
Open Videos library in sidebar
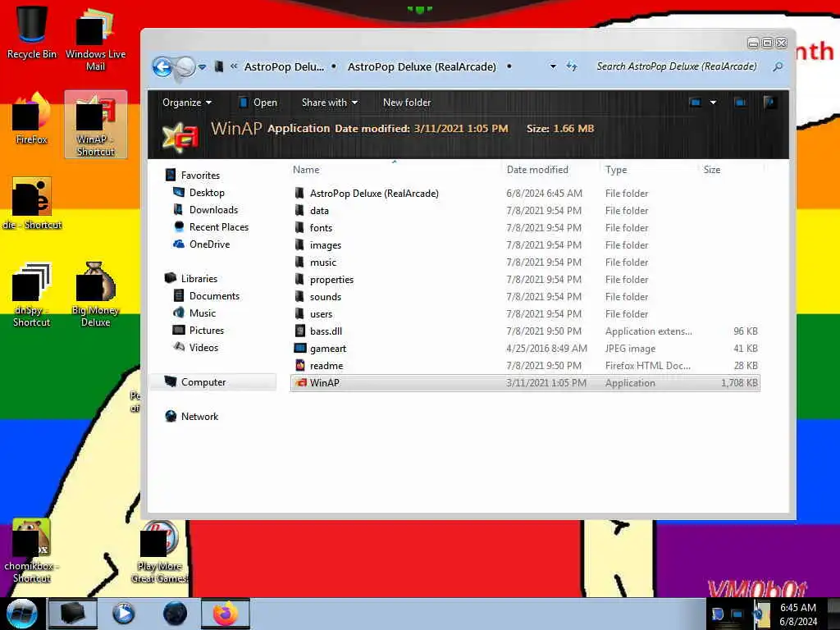tap(203, 347)
